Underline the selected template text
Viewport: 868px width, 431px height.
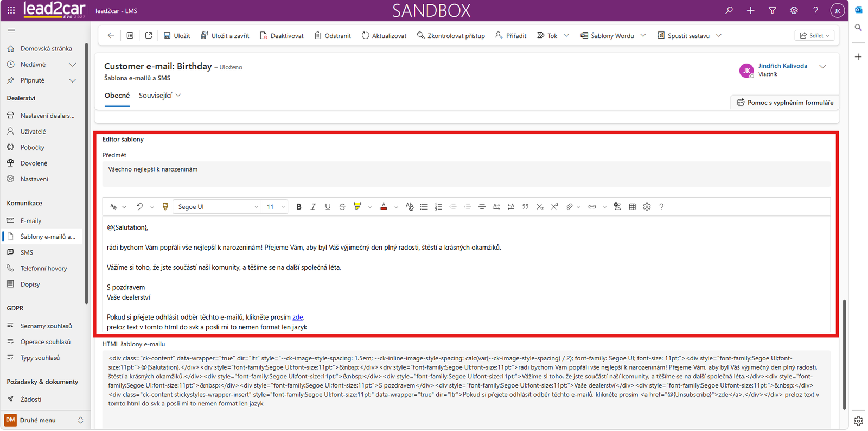point(328,207)
